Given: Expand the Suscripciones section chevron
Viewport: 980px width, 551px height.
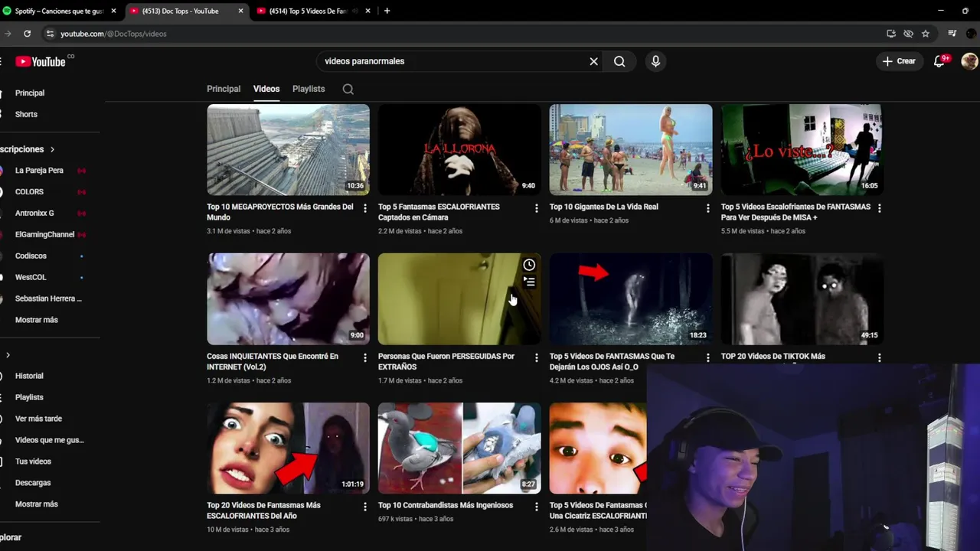Looking at the screenshot, I should (52, 149).
